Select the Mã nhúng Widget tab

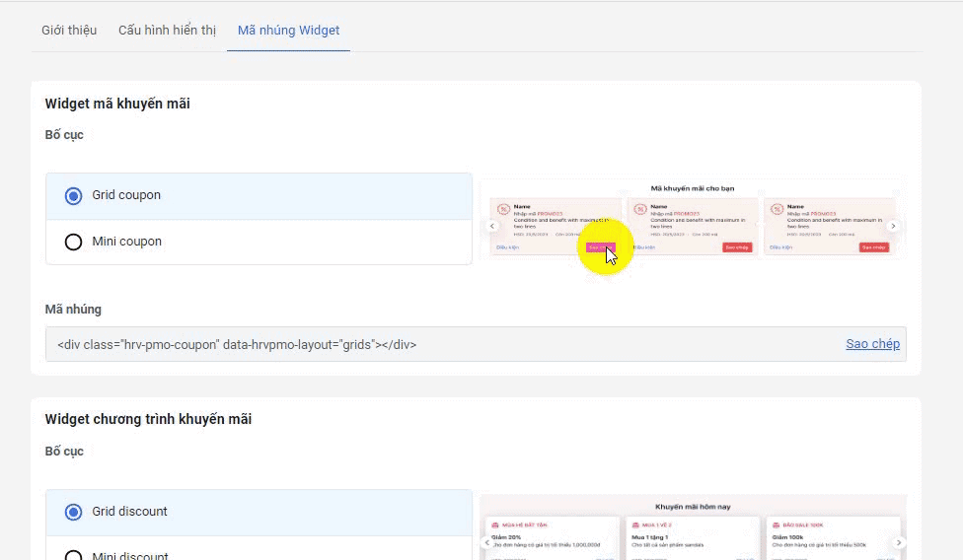[289, 30]
